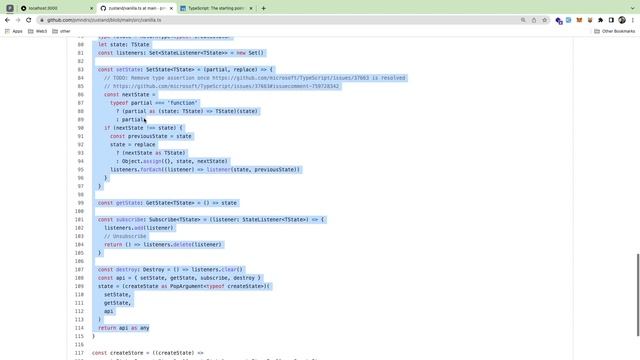Click 'listeners.forEach' on line 95
Screen dimensions: 640x360
(x=136, y=169)
